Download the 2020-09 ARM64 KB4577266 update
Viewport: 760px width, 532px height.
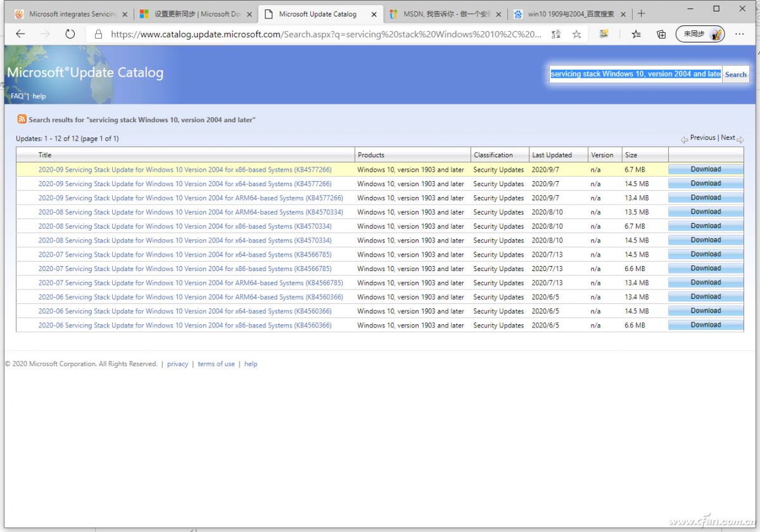pyautogui.click(x=706, y=198)
